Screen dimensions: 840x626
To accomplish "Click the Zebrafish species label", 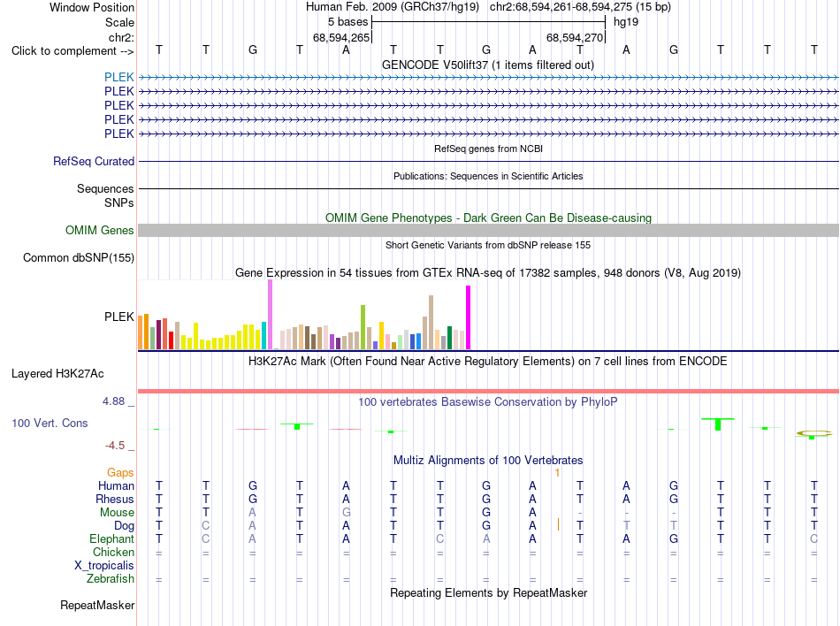I will (x=111, y=579).
